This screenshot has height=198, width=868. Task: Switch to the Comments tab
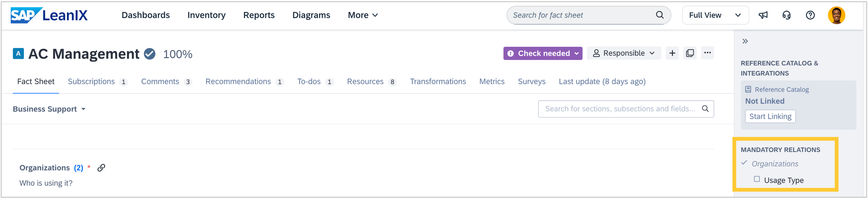click(x=160, y=82)
